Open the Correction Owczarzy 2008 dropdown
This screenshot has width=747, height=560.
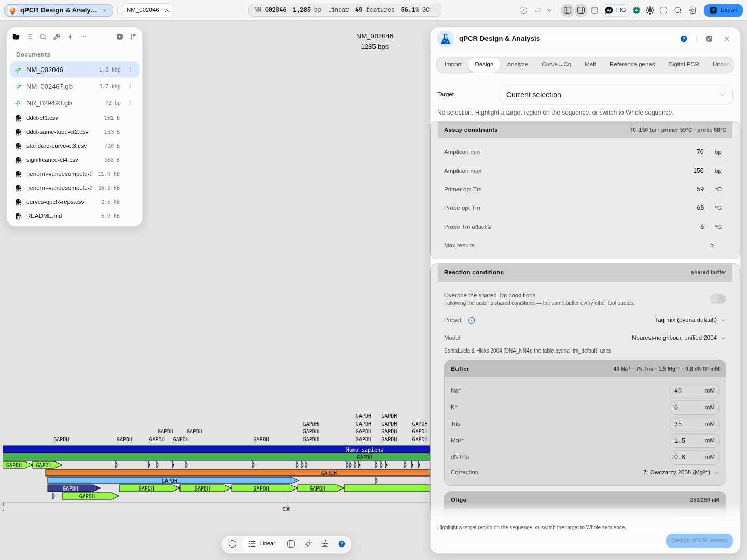coord(681,473)
